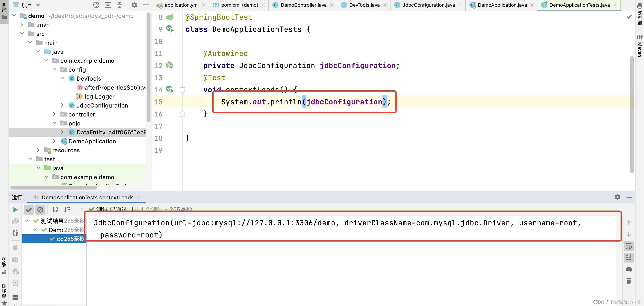
Task: Toggle soft-wrap in console
Action: pos(629,246)
